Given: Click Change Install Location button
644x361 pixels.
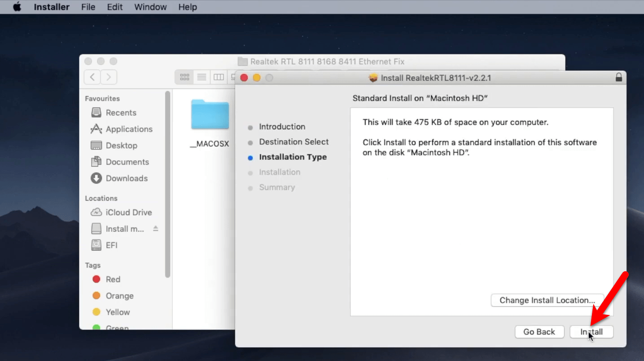Looking at the screenshot, I should coord(547,300).
